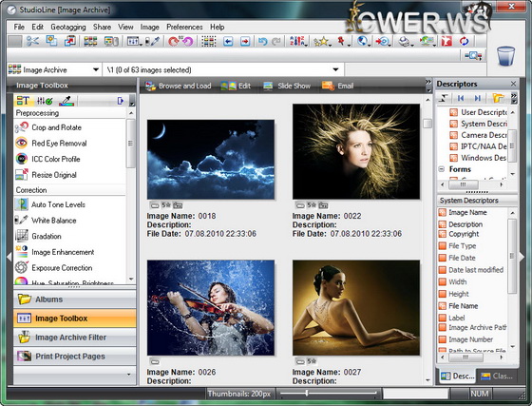Go to previous image with blue left arrow
The image size is (532, 406).
pos(228,42)
